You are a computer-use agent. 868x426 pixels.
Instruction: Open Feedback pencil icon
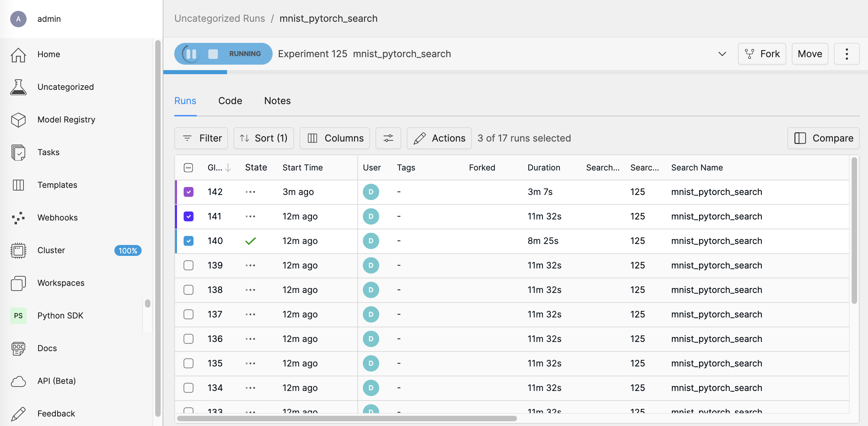tap(18, 414)
